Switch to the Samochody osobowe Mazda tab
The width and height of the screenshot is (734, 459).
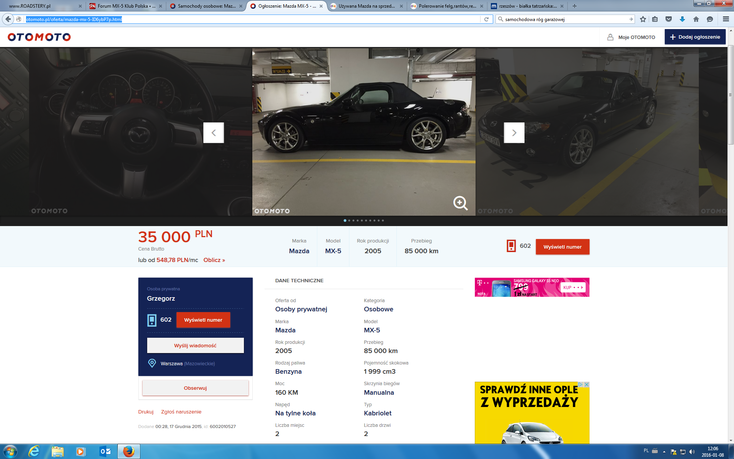[x=206, y=6]
